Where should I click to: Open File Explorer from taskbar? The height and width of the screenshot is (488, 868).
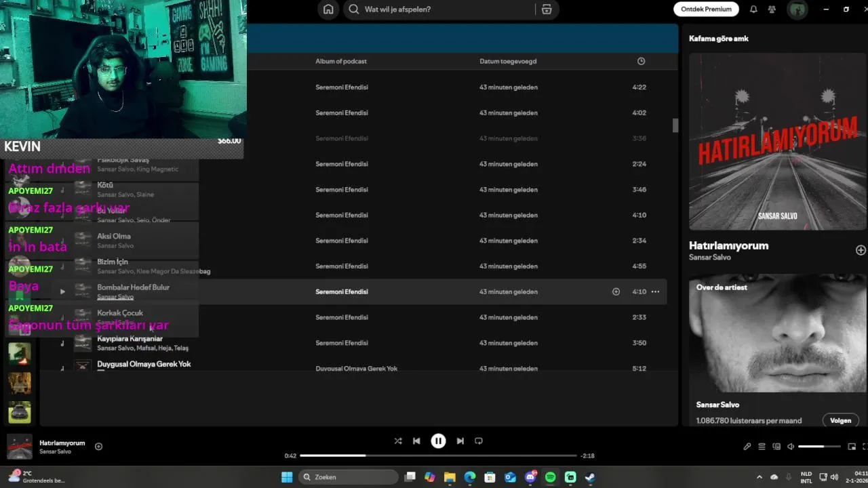click(450, 477)
